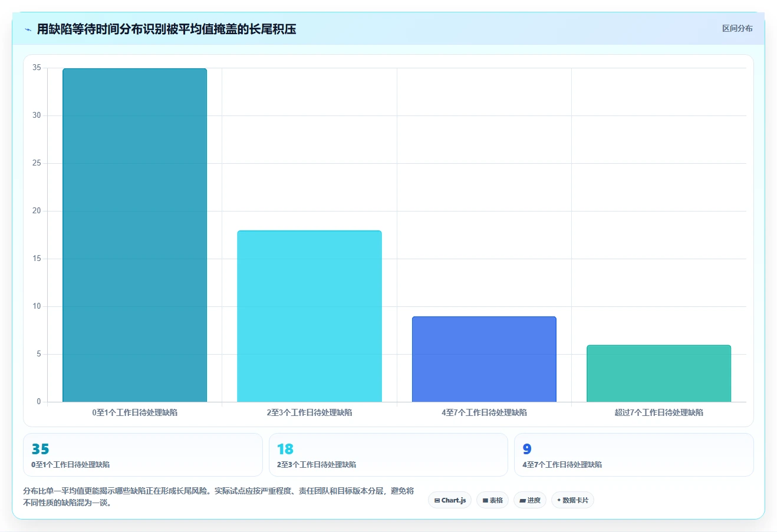Screen dimensions: 777x532
Task: Click y-axis value 25
Action: tap(37, 163)
